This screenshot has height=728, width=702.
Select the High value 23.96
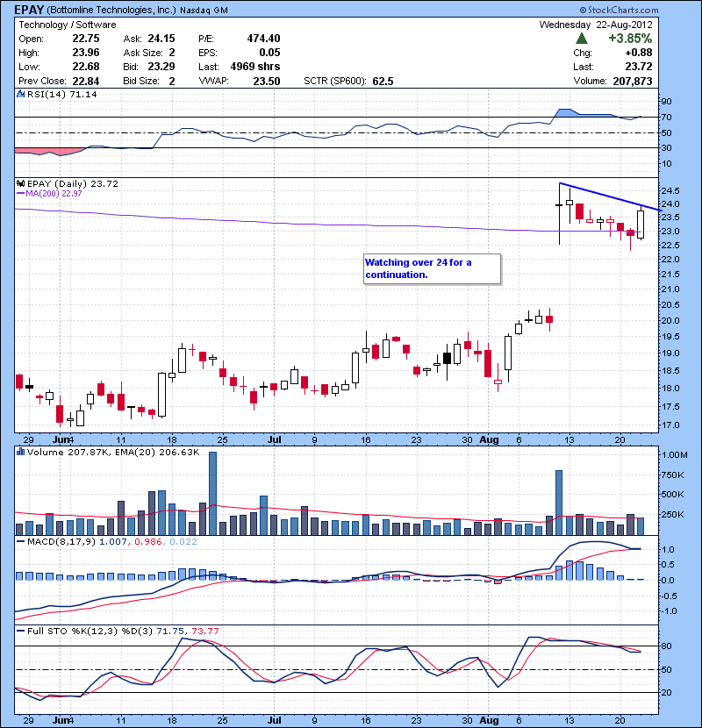point(85,53)
